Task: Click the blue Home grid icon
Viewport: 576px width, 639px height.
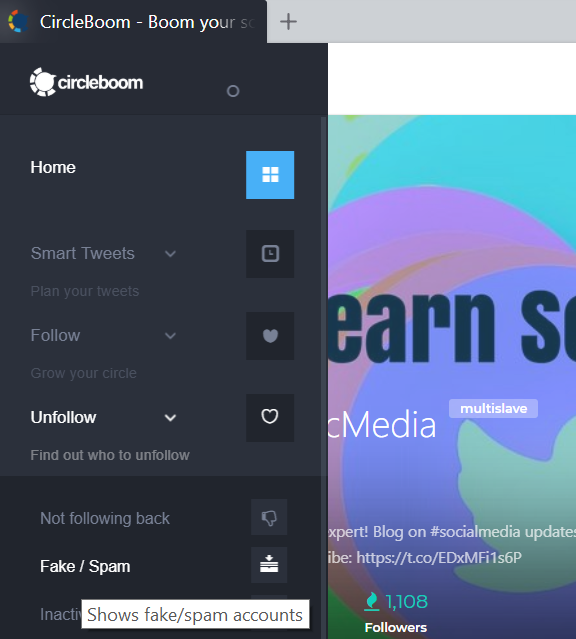Action: pos(270,175)
